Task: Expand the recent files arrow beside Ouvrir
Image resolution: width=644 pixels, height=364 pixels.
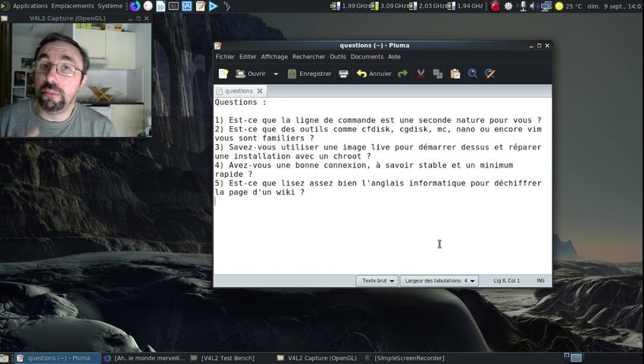Action: (276, 74)
